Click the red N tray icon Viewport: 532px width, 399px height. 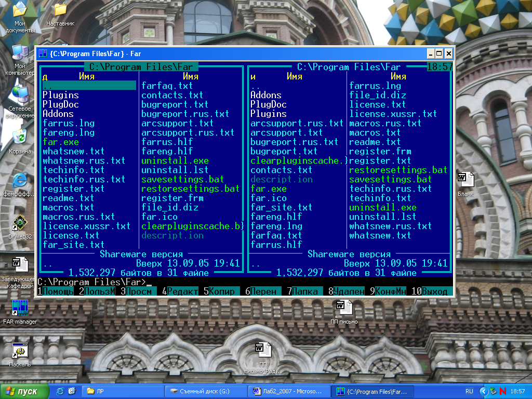click(x=503, y=391)
